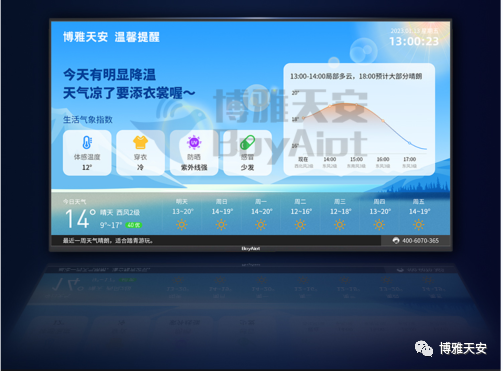Screen dimensions: 503x371
Task: Click the phone icon beside 400-6070-365
Action: point(396,240)
